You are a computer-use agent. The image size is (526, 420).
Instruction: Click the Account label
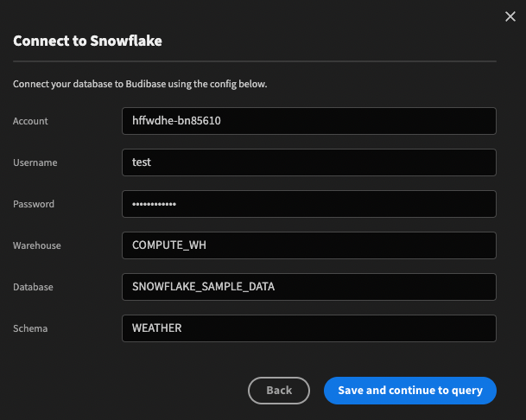click(30, 121)
